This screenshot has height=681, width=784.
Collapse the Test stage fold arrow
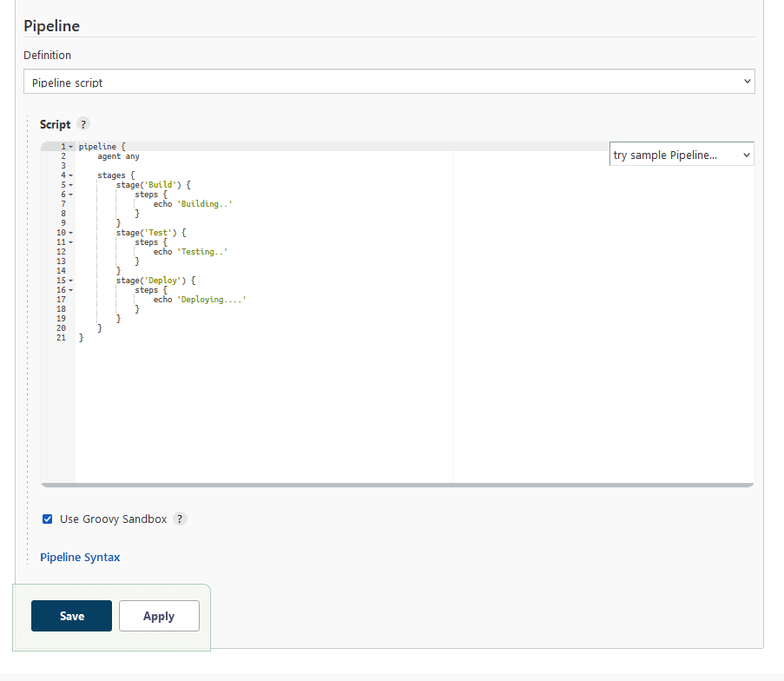(x=71, y=233)
